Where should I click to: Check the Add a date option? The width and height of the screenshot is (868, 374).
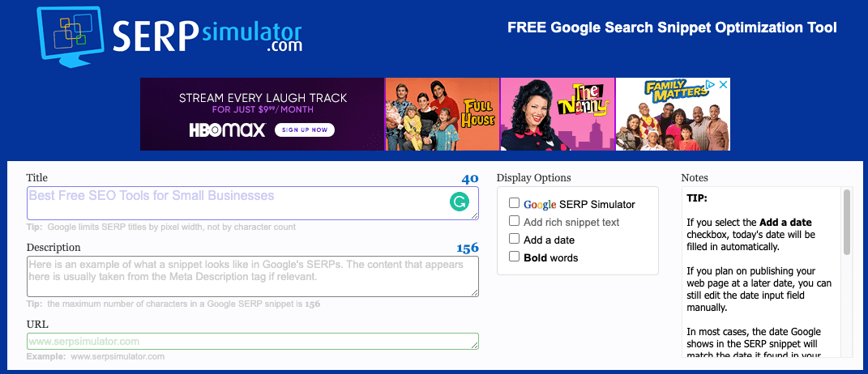(515, 239)
